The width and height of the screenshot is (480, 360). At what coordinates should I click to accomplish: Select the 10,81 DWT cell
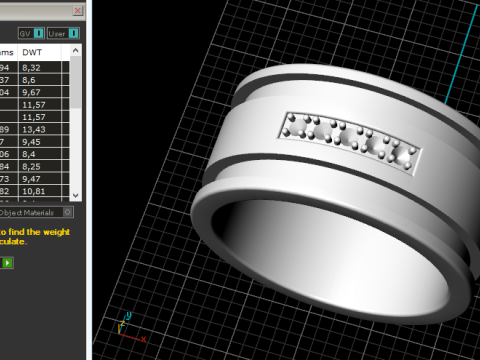click(39, 191)
